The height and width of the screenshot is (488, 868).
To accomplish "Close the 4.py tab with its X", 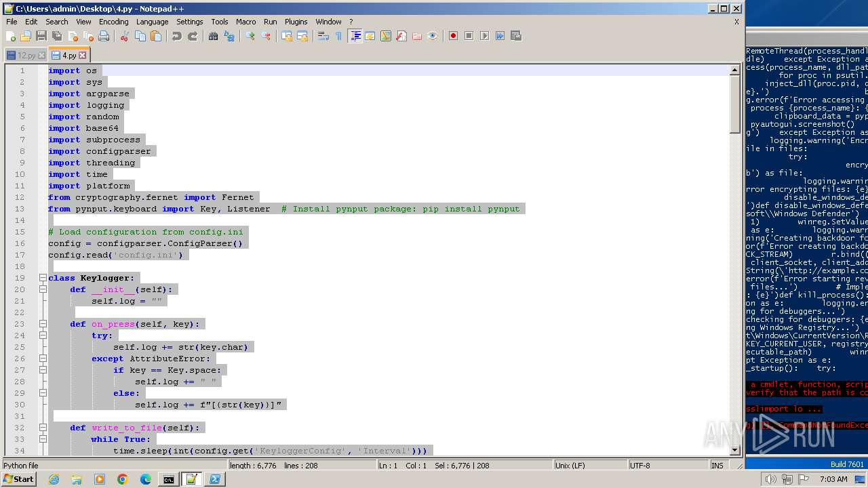I will click(x=83, y=56).
